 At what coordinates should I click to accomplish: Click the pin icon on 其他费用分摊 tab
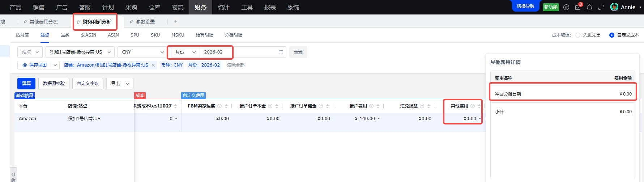25,22
